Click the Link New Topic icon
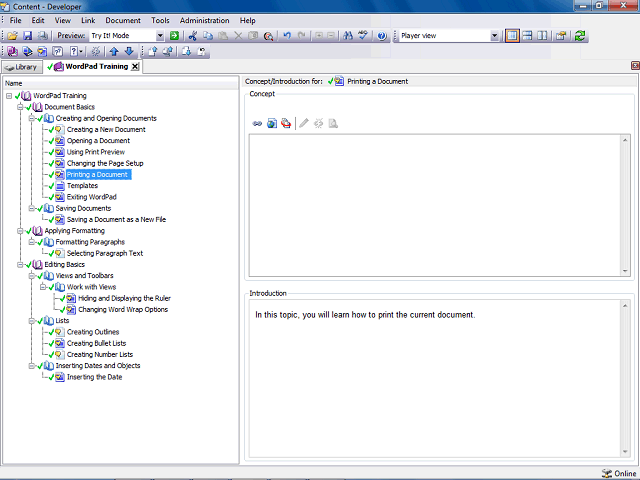The image size is (640, 480). [x=42, y=51]
